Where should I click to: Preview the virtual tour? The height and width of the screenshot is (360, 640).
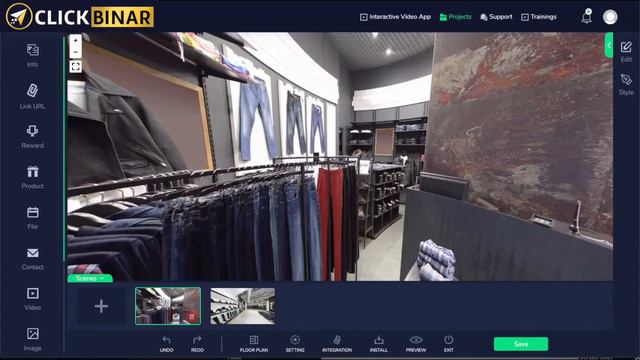point(416,344)
